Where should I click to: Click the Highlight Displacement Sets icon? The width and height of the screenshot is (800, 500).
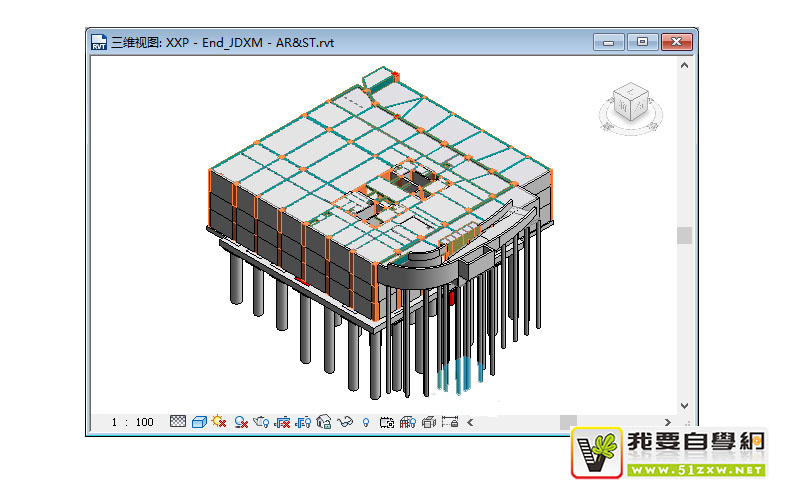[x=428, y=422]
